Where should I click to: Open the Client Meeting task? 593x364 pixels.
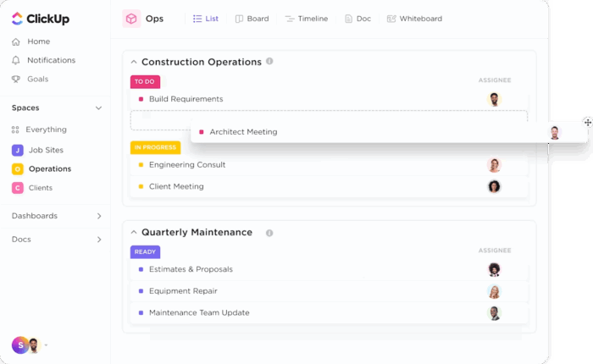(176, 186)
